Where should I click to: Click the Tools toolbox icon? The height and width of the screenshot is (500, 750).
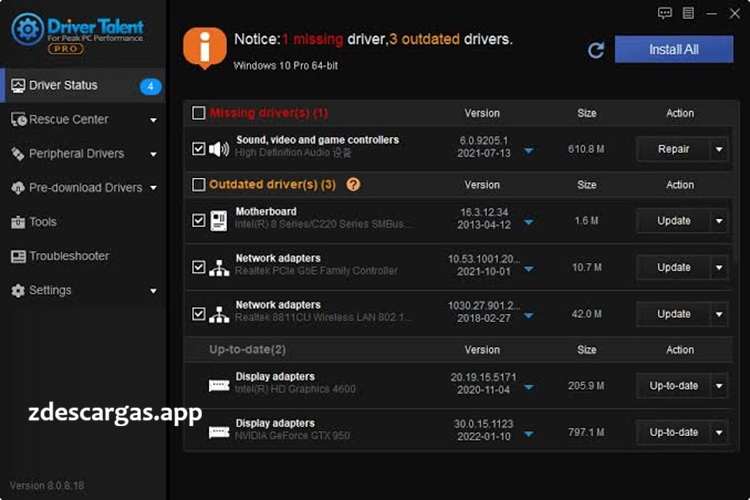tap(18, 222)
